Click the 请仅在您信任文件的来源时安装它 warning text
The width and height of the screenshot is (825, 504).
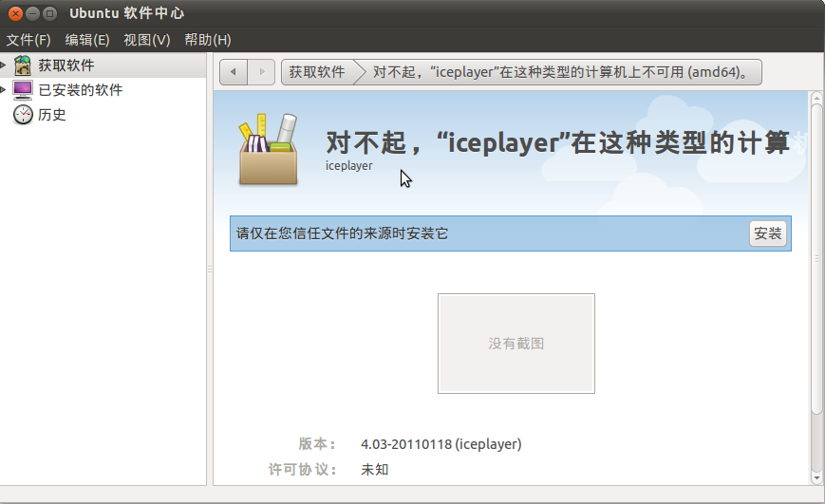[342, 233]
